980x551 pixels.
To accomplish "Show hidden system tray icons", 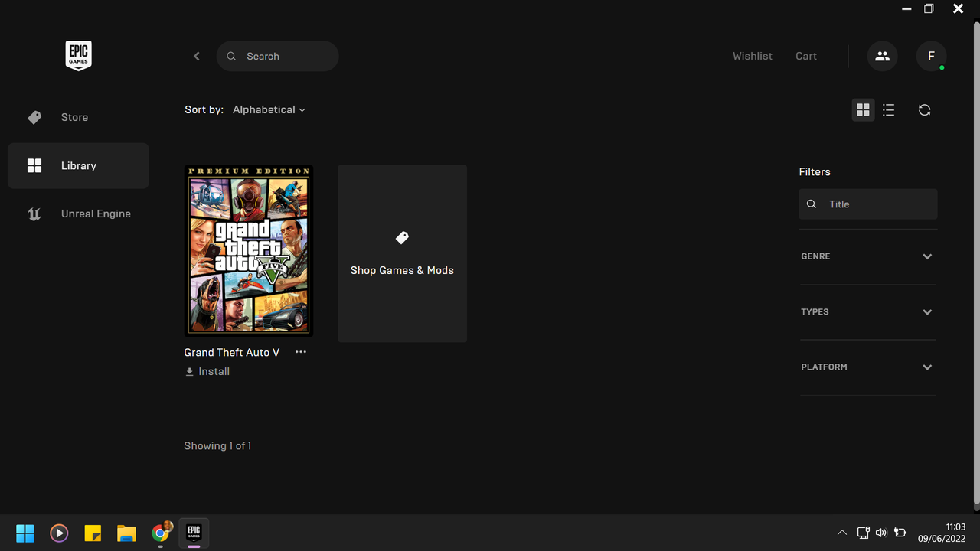I will click(841, 533).
